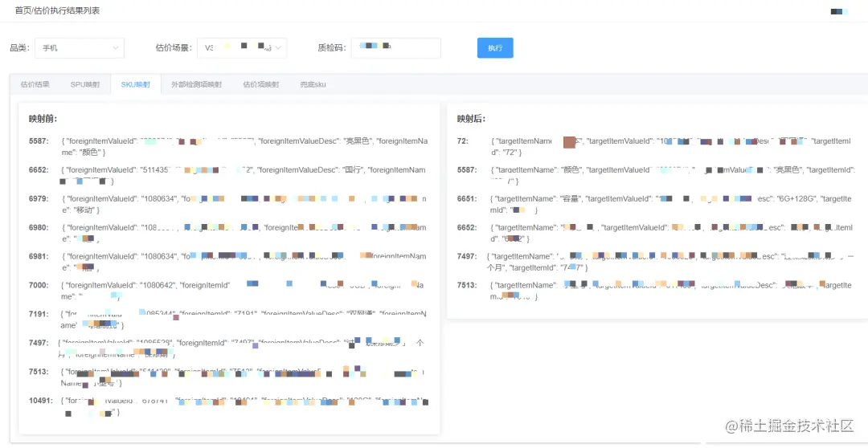
Task: Select row key 7513 under 映射前
Action: coord(39,372)
